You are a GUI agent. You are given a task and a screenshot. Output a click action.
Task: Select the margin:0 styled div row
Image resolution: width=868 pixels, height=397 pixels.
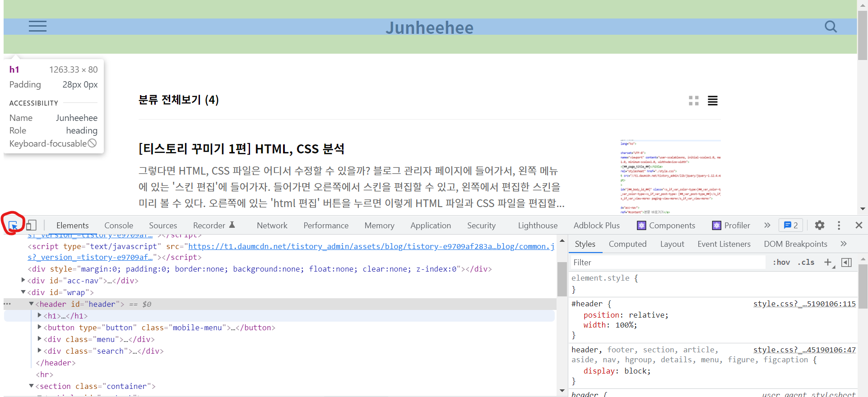pos(260,269)
